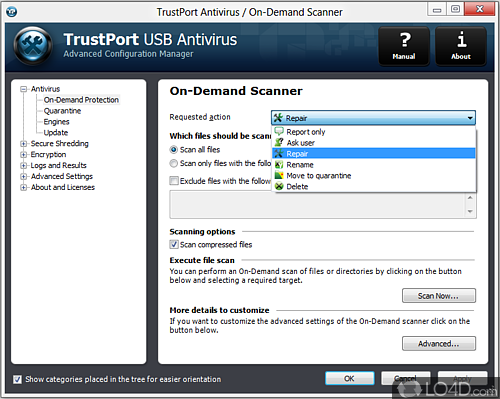
Task: Select About and Licenses tree label
Action: pos(63,187)
